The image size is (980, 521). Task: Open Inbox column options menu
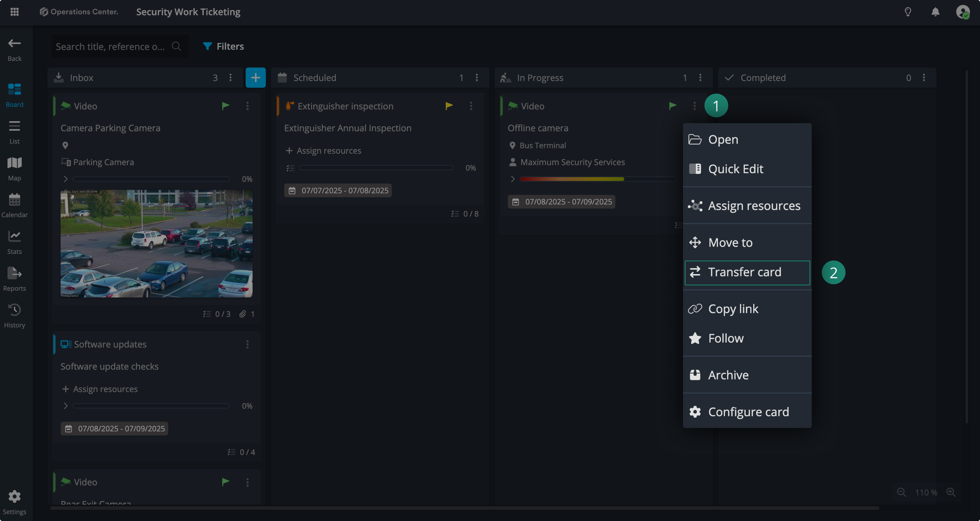tap(230, 78)
